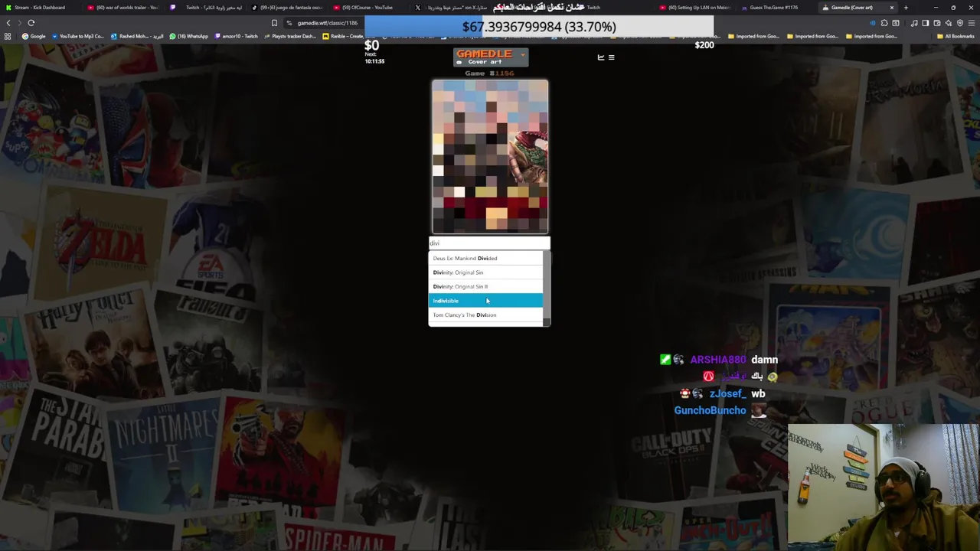Image resolution: width=980 pixels, height=551 pixels.
Task: Click the site settings icon in address bar
Action: point(289,23)
